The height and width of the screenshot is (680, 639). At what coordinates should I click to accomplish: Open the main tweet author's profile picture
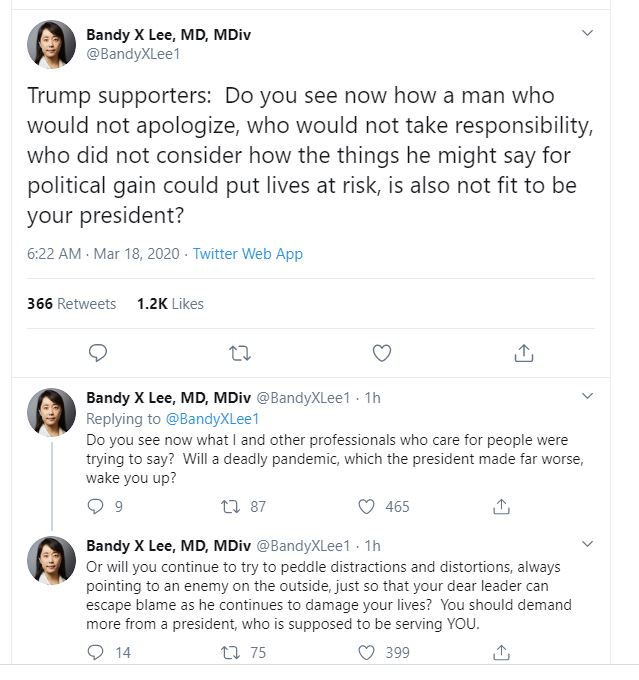(x=50, y=46)
